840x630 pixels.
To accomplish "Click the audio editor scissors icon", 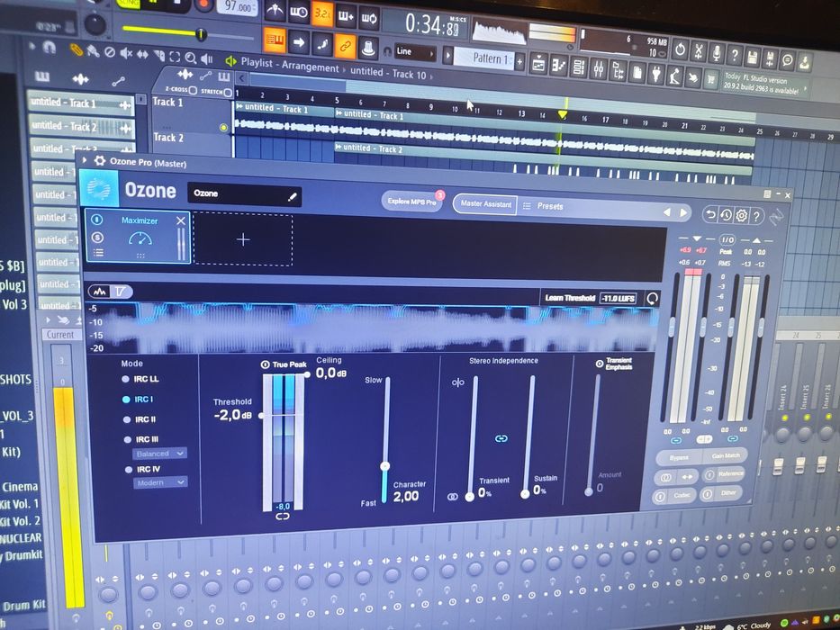I will (699, 52).
